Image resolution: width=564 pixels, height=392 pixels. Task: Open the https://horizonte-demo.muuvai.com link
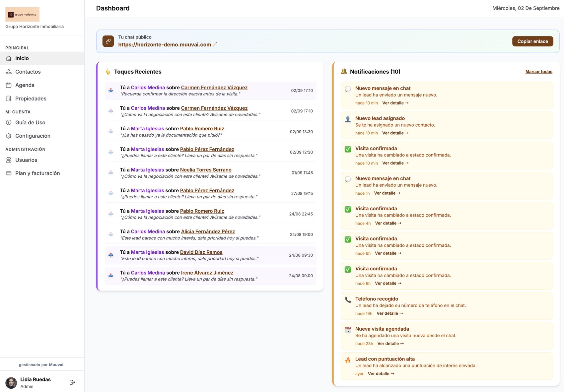165,44
